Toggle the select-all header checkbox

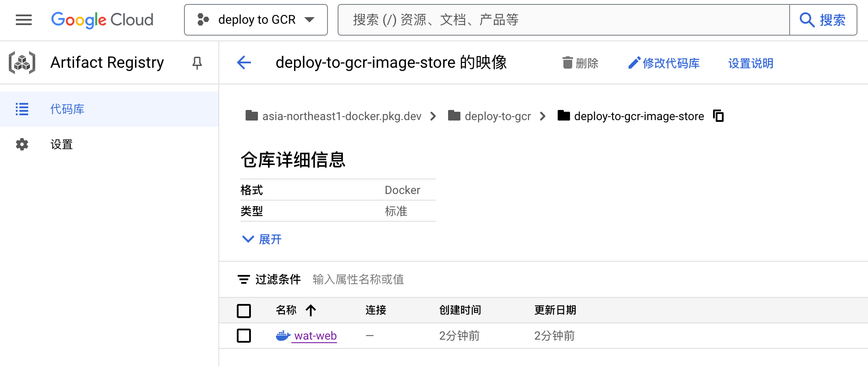pos(244,311)
